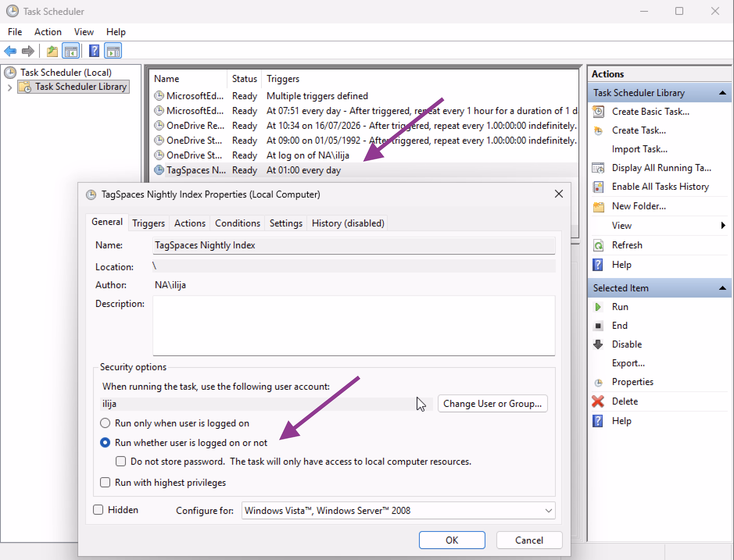Select the General tab
Screen dimensions: 734x560
(x=107, y=222)
